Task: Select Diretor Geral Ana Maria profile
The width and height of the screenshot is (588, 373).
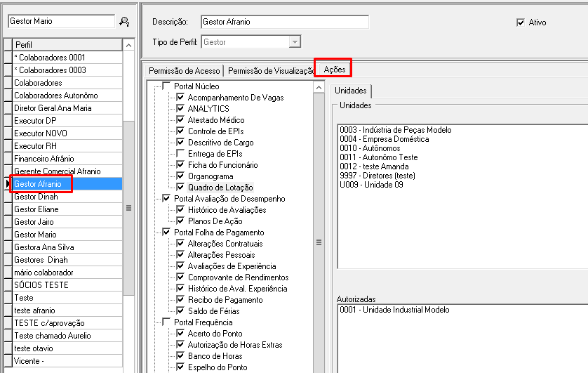Action: 53,108
